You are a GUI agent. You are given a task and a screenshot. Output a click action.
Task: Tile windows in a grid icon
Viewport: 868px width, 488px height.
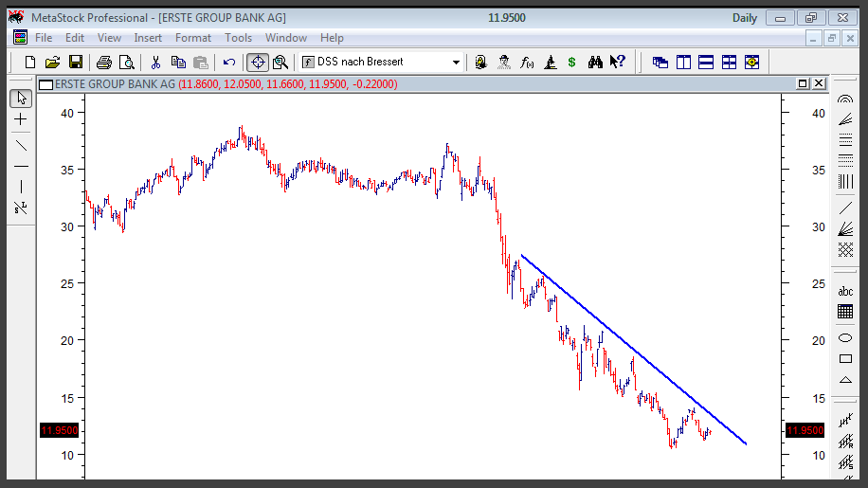click(x=729, y=62)
